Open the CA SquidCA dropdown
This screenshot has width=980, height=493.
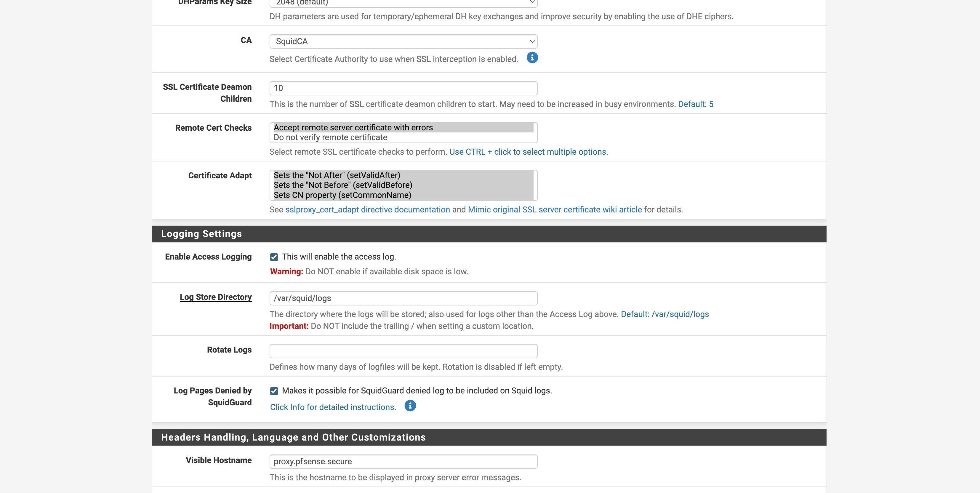tap(403, 41)
